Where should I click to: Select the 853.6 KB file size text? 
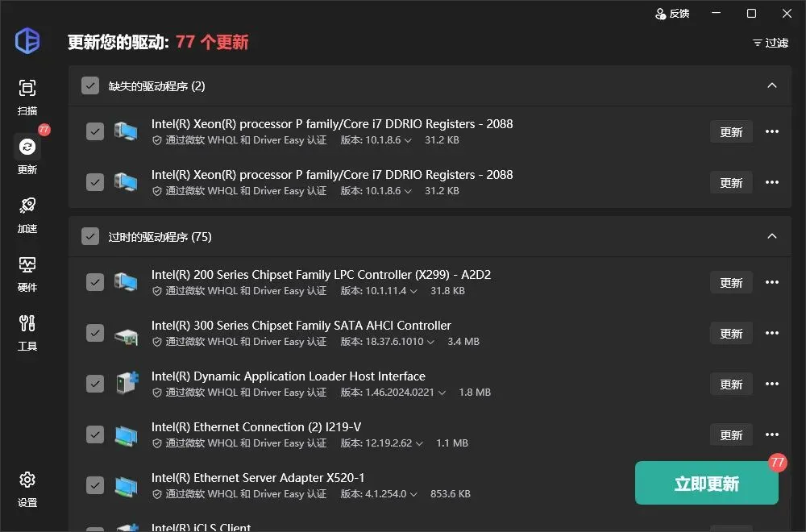[451, 494]
